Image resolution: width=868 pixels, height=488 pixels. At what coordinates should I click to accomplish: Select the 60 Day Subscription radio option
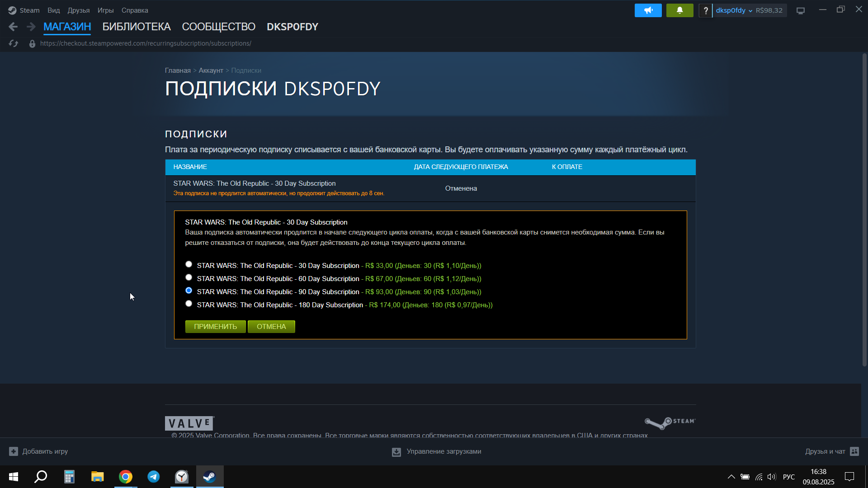tap(189, 277)
